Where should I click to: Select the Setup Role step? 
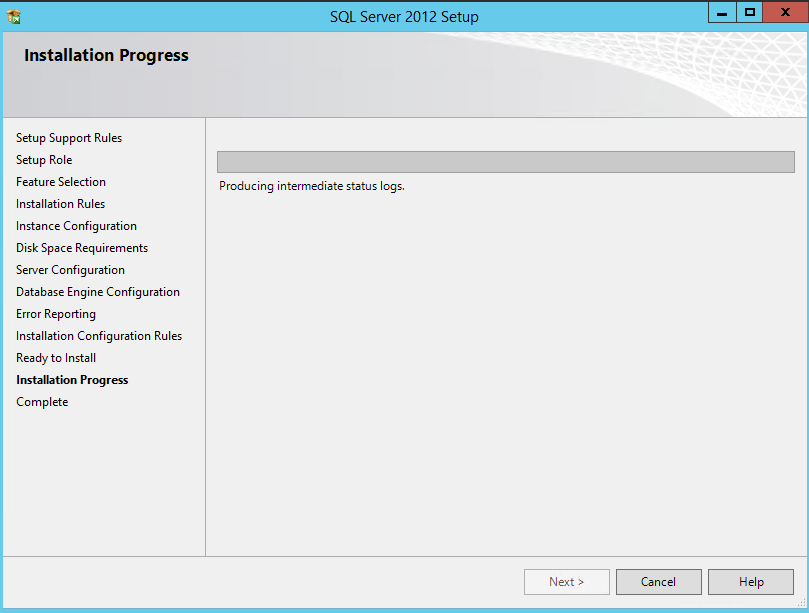[44, 160]
